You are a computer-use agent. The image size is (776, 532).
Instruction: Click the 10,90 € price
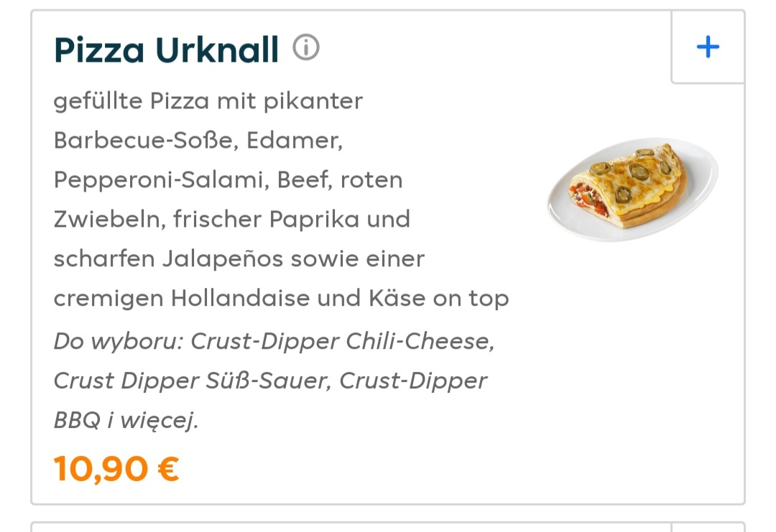(116, 469)
